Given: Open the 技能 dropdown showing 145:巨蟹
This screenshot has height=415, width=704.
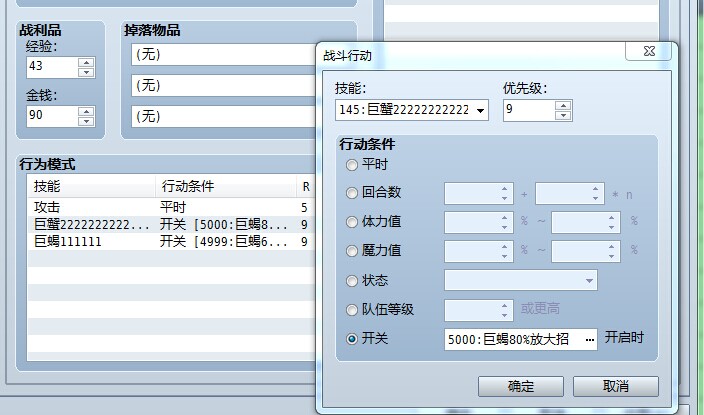Looking at the screenshot, I should (x=412, y=110).
